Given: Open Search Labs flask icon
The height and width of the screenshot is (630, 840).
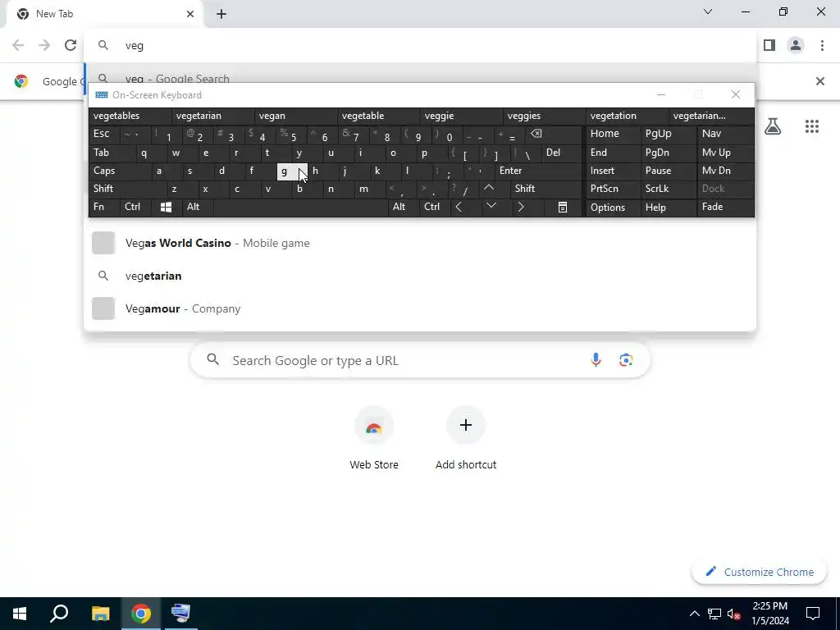Looking at the screenshot, I should [773, 126].
